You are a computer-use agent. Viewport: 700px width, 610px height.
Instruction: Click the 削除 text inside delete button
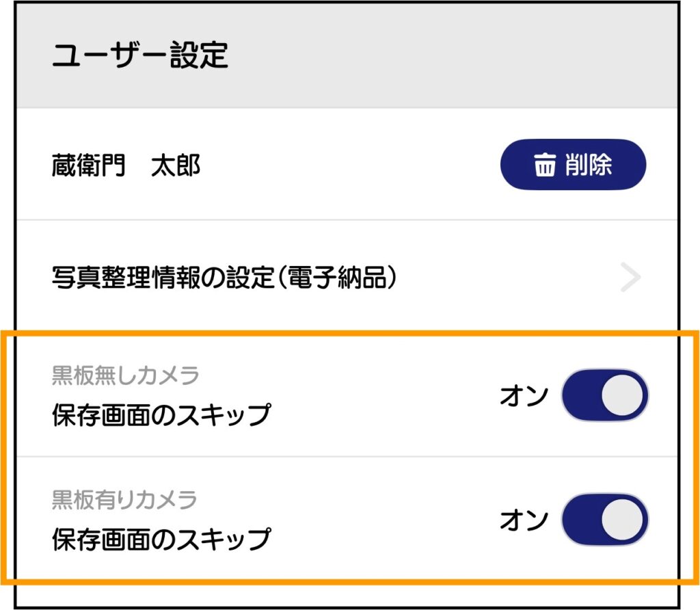(x=589, y=165)
